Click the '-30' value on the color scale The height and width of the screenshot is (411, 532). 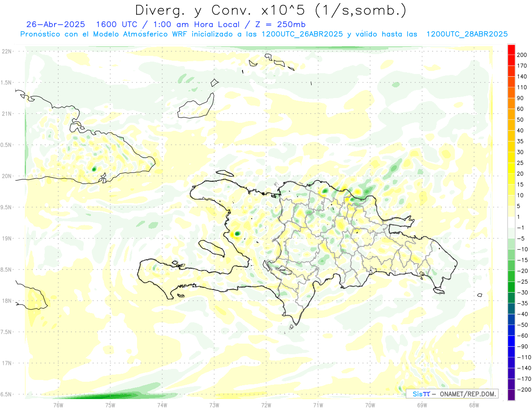click(522, 293)
